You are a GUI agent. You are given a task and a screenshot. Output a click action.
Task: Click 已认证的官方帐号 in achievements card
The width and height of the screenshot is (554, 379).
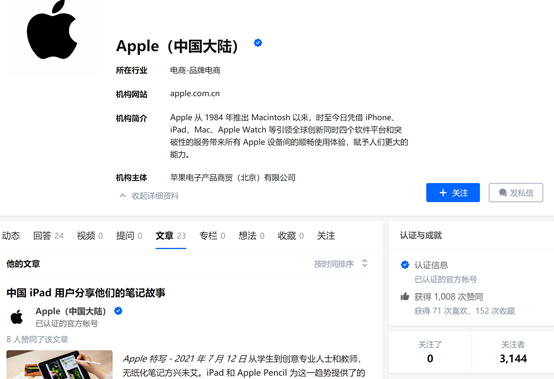coord(446,279)
